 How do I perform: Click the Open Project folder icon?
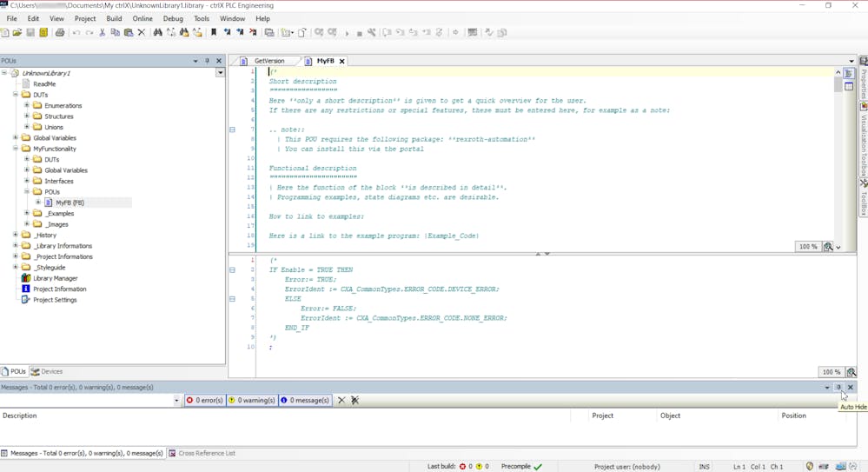click(x=17, y=33)
